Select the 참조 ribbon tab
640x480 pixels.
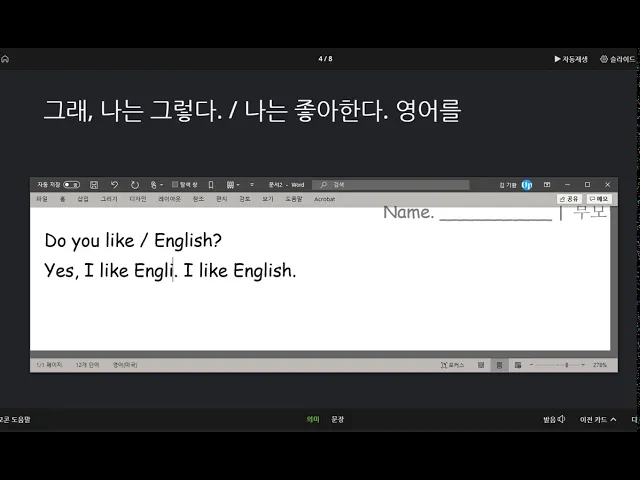[x=198, y=199]
